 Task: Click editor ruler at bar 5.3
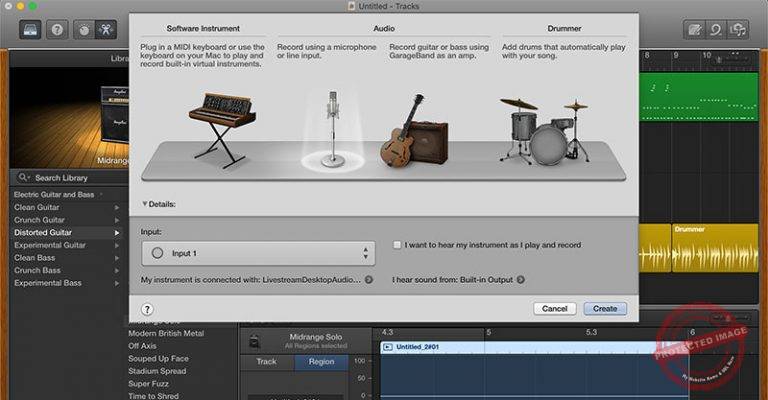[x=591, y=332]
